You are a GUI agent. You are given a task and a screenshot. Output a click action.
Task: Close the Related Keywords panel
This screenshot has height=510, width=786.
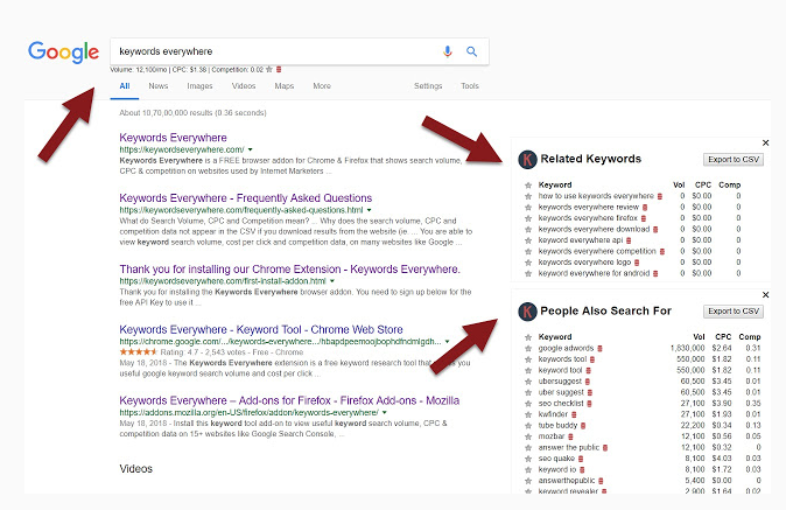(765, 143)
